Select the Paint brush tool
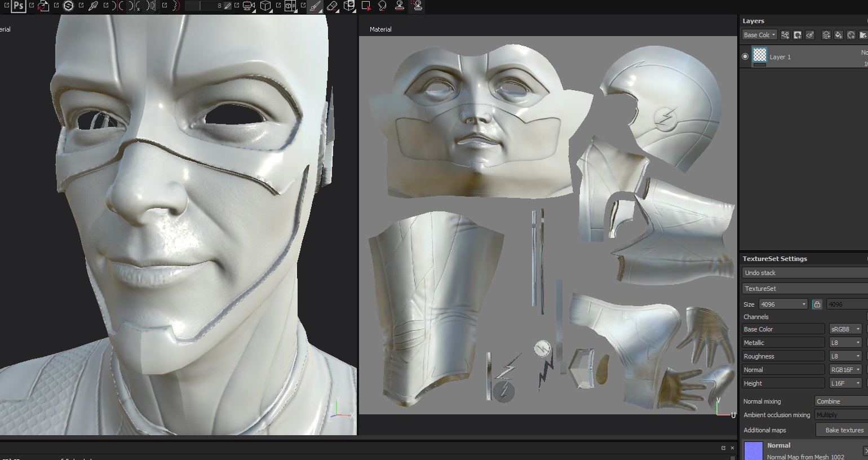 [315, 6]
